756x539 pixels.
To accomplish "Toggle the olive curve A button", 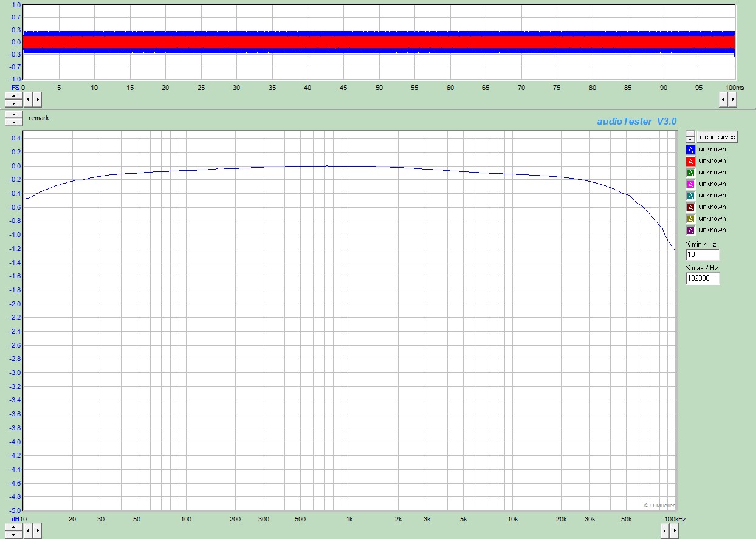I will (x=690, y=219).
